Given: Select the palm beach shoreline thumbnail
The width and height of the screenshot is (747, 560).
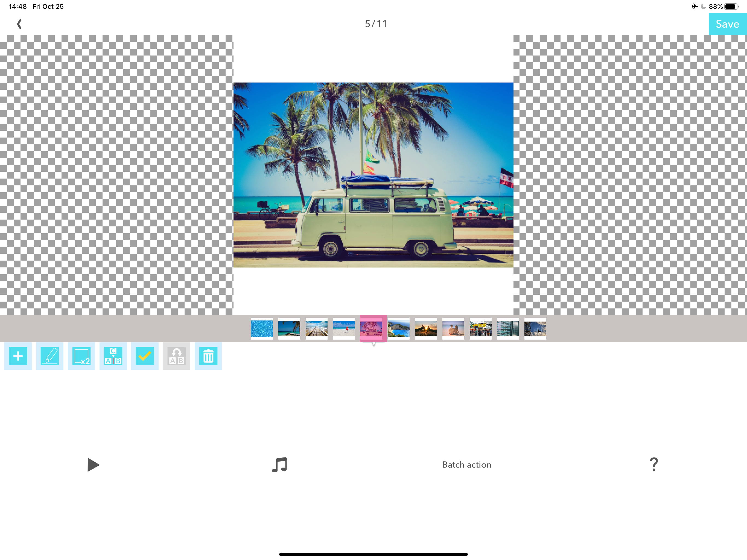Looking at the screenshot, I should click(x=289, y=329).
